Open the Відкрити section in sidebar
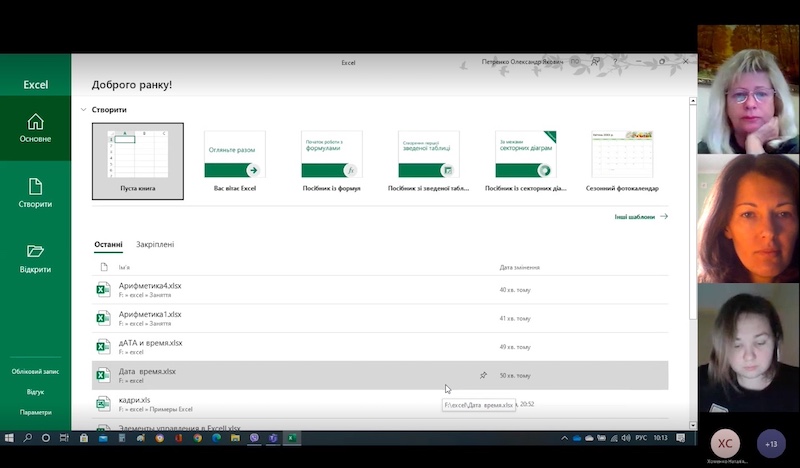Viewport: 800px width, 468px height. [35, 259]
